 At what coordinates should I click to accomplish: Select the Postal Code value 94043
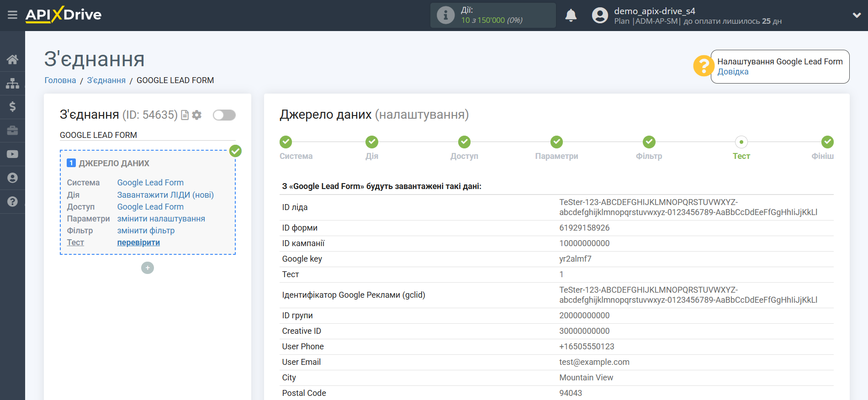[x=571, y=393]
